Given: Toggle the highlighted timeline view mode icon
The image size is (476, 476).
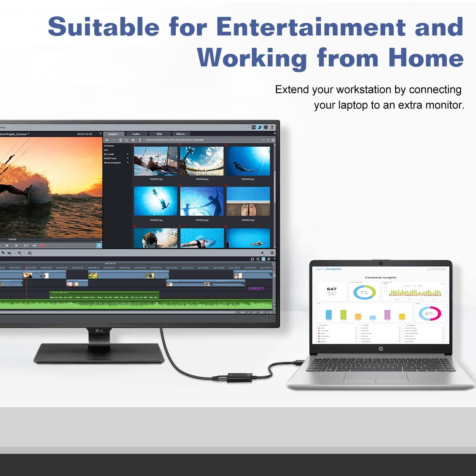Looking at the screenshot, I should [263, 259].
